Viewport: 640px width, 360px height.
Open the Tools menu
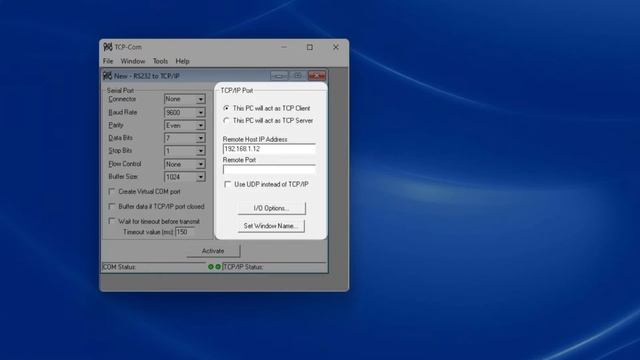point(160,61)
